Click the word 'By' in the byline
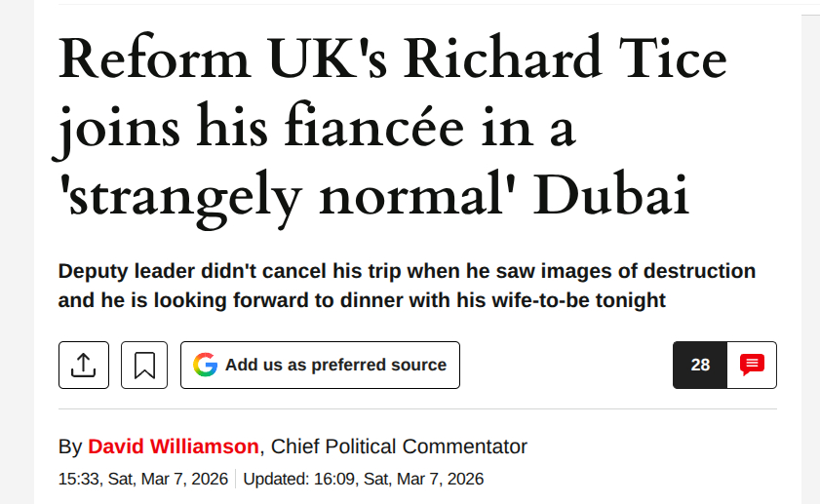 [70, 447]
